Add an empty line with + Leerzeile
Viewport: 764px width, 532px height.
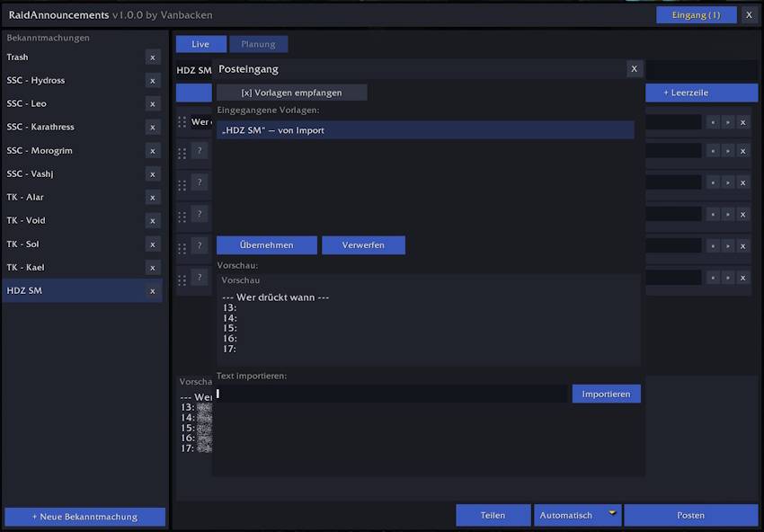702,93
